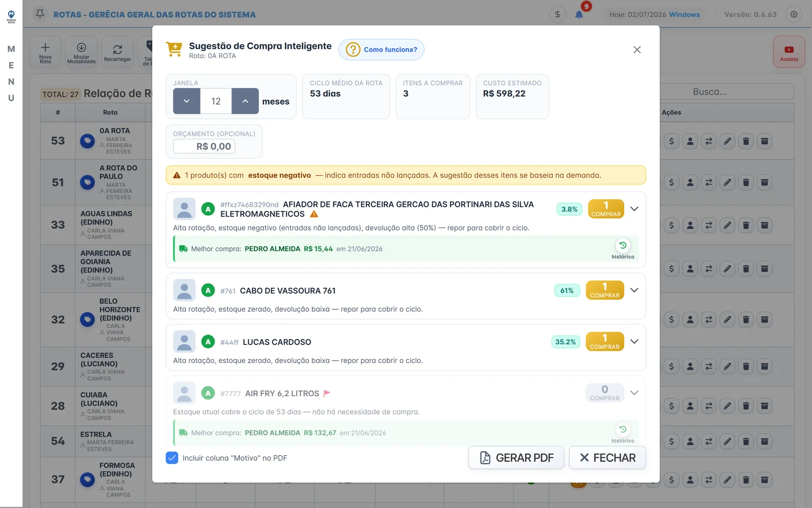Viewport: 812px width, 508px height.
Task: Click the transfer arrows icon in row 53
Action: pos(708,141)
